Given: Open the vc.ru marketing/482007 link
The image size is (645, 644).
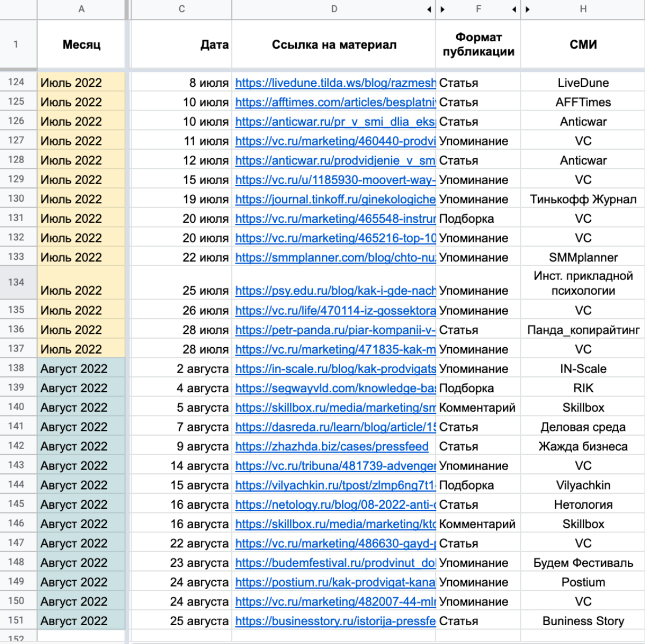Looking at the screenshot, I should pos(335,602).
